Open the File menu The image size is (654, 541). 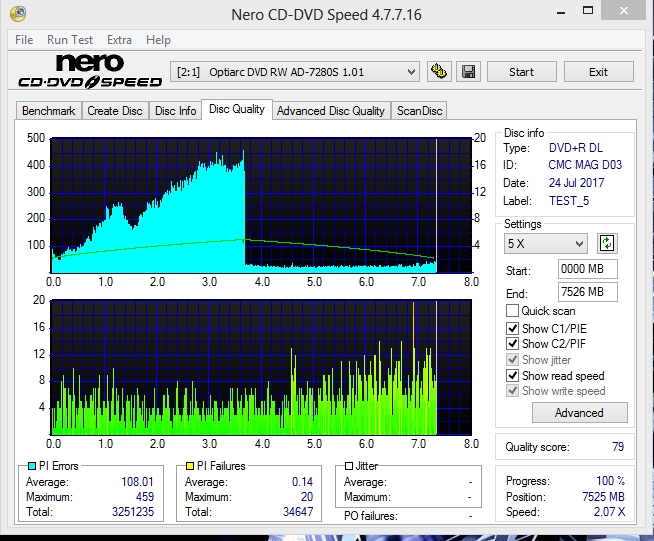point(24,40)
